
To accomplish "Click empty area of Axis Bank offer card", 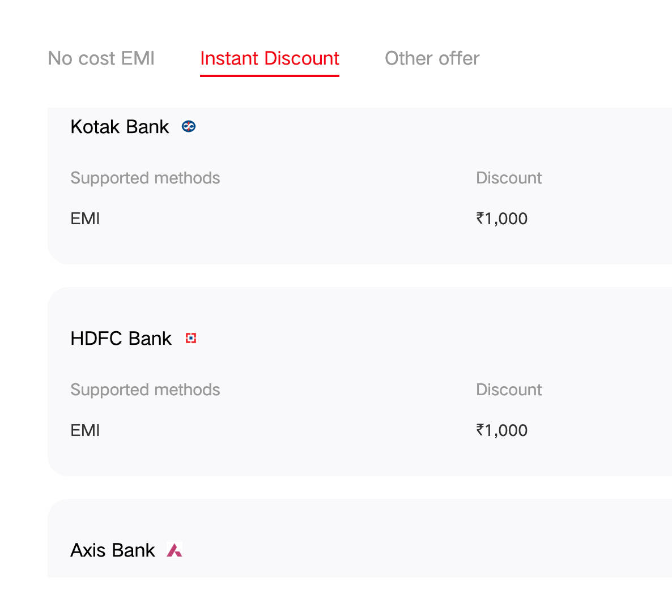I will [397, 544].
